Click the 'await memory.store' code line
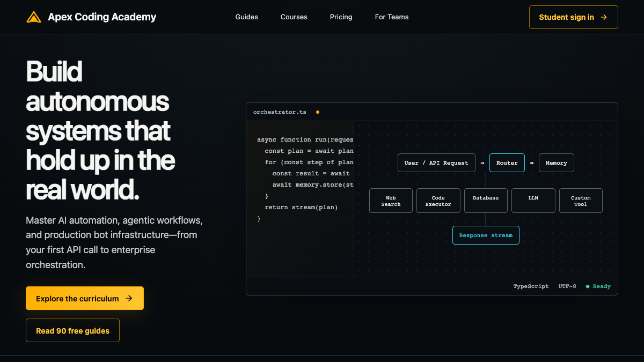Screen dimensions: 644x362 pos(313,184)
